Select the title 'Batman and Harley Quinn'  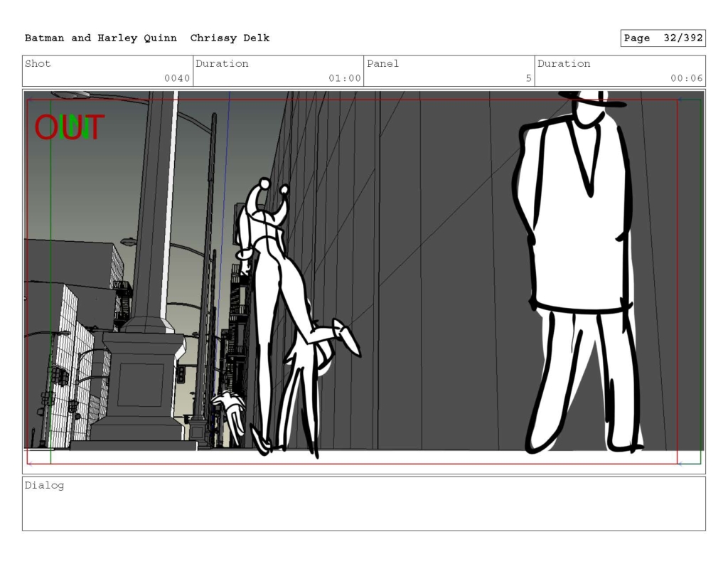click(x=101, y=38)
